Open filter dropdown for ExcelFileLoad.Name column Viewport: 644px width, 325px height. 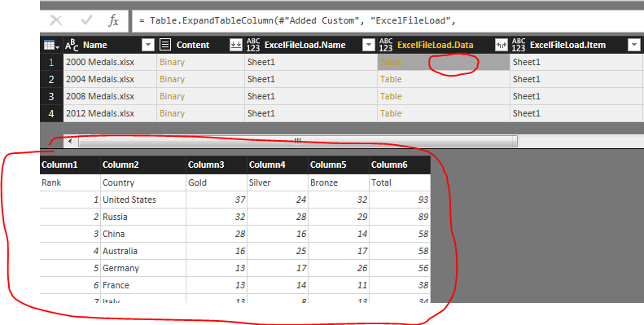(x=369, y=45)
